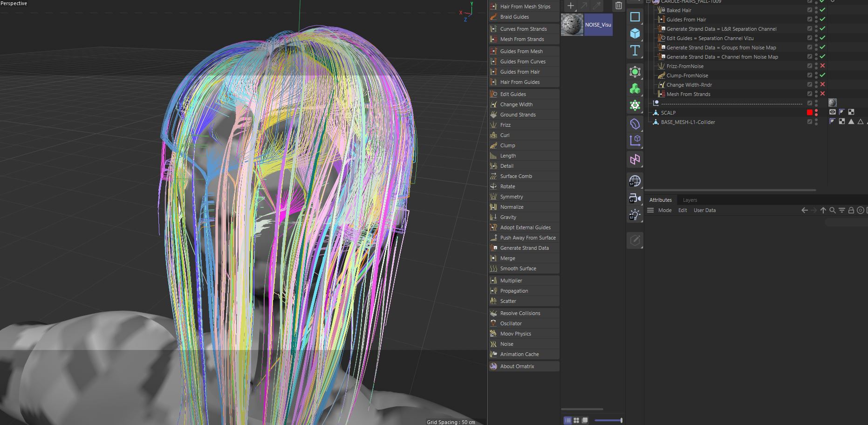
Task: Search attributes with magnifier icon
Action: point(833,211)
